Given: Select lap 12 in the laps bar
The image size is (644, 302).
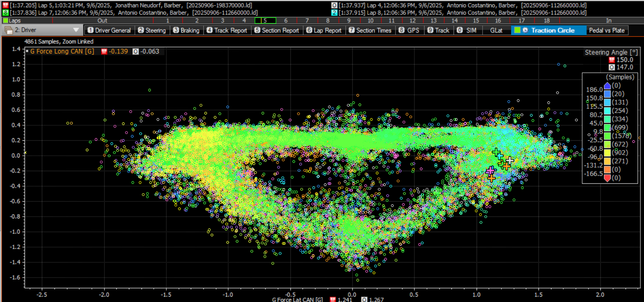Looking at the screenshot, I should tap(412, 21).
